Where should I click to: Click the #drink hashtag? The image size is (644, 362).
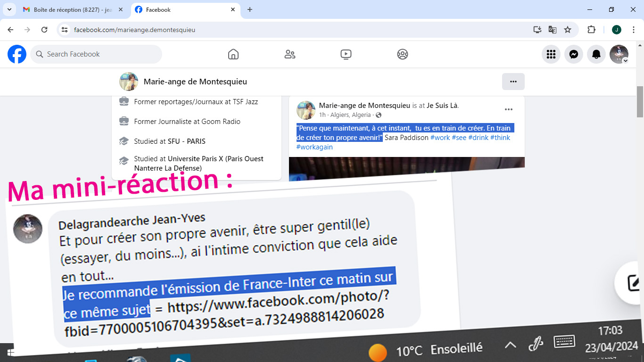point(478,138)
